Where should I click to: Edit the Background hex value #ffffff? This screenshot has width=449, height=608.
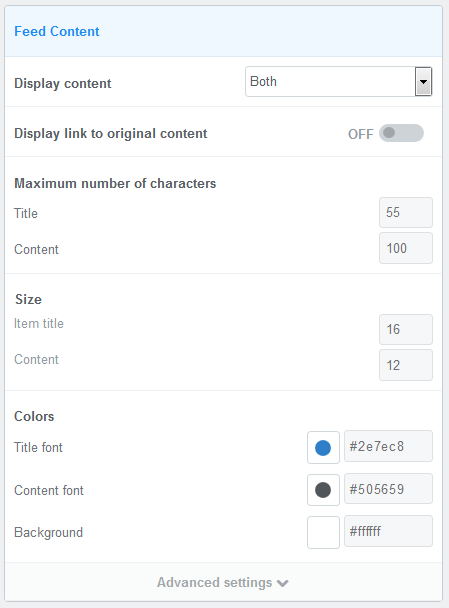pyautogui.click(x=389, y=531)
